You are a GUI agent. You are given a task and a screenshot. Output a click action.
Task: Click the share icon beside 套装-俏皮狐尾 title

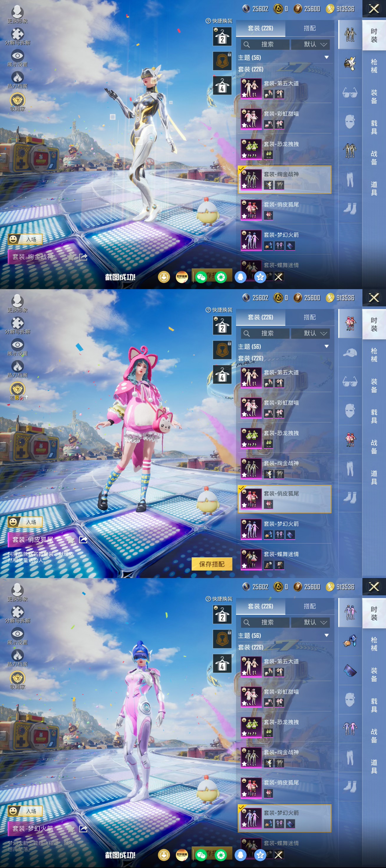click(x=83, y=540)
